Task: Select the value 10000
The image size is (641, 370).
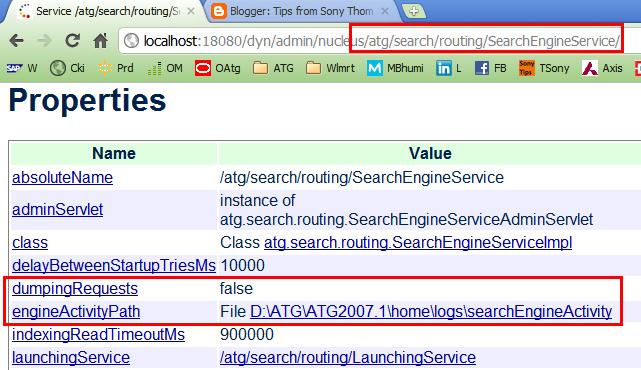Action: pyautogui.click(x=242, y=265)
